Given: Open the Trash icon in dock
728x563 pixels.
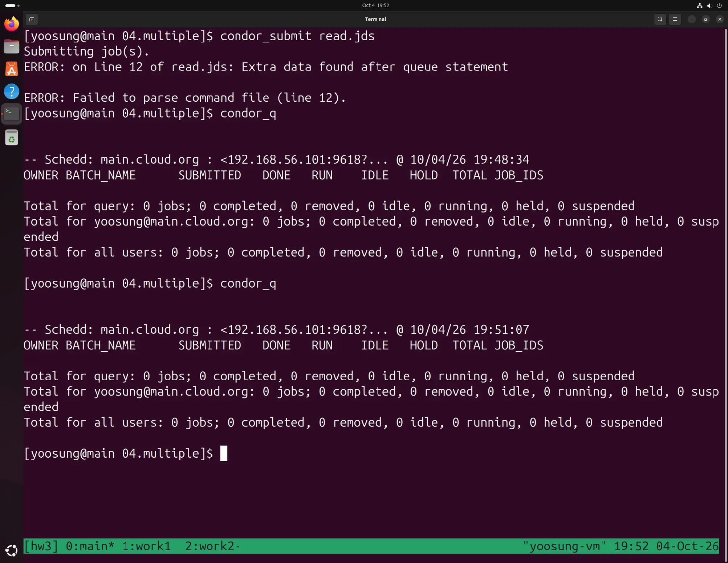Looking at the screenshot, I should pos(12,138).
